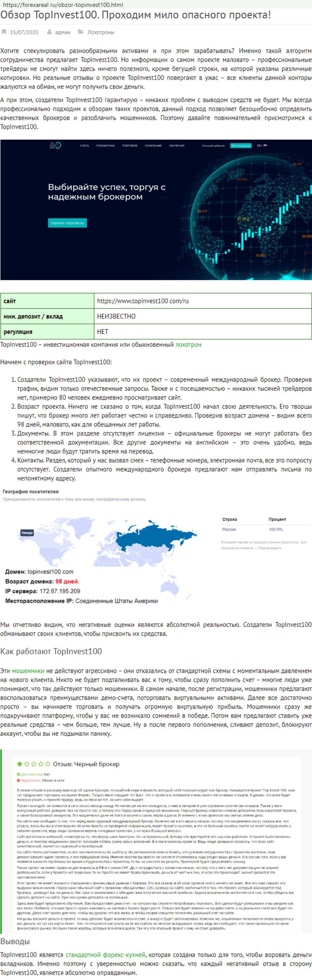The image size is (312, 980).
Task: Click the topinvest100 site URL cell
Action: click(203, 301)
